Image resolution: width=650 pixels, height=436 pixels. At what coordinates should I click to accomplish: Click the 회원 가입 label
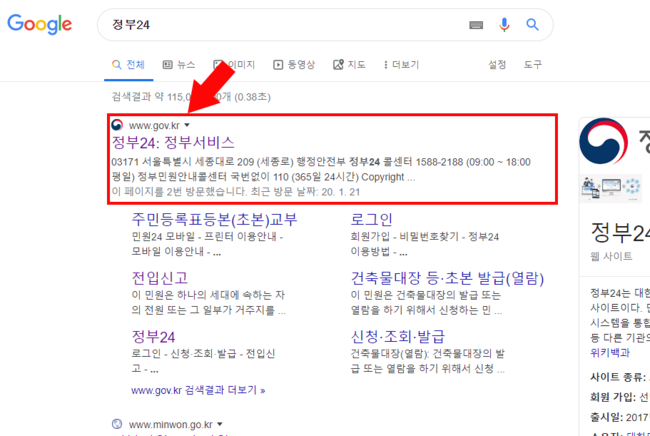[612, 397]
